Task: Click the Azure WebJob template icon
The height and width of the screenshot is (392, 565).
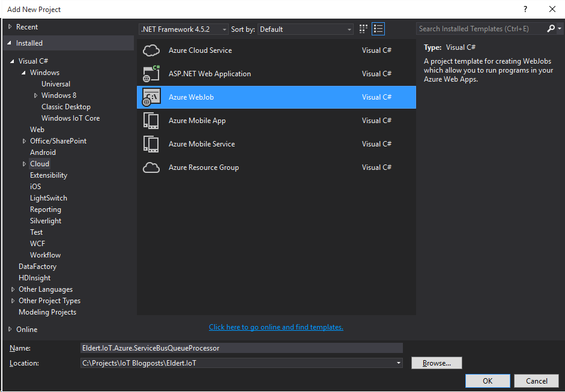Action: tap(151, 97)
